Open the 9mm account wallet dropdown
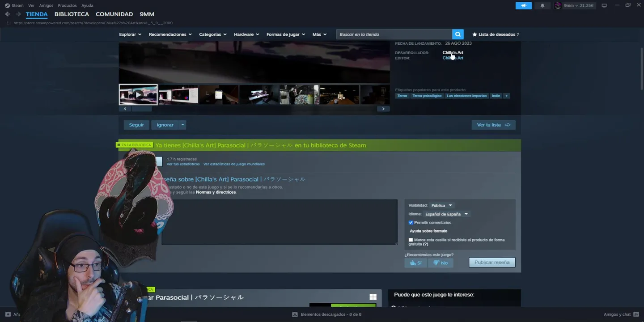644x322 pixels. click(x=578, y=5)
